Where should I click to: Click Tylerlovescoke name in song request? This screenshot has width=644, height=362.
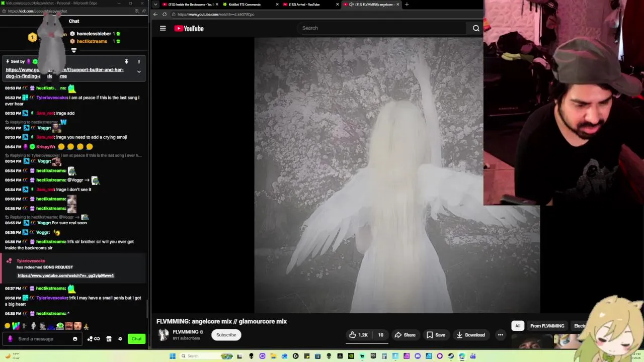(x=31, y=261)
